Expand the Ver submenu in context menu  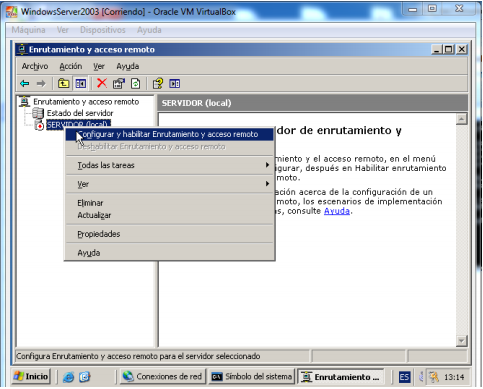[170, 184]
